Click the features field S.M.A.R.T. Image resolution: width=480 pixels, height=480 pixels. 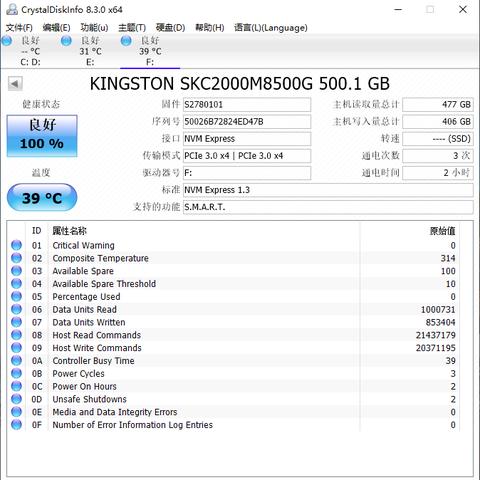[328, 207]
